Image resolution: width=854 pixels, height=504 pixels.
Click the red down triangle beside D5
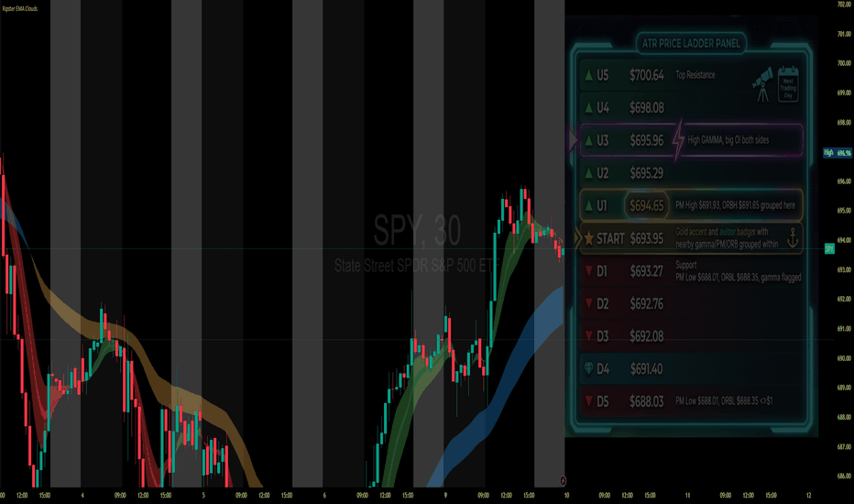(589, 401)
